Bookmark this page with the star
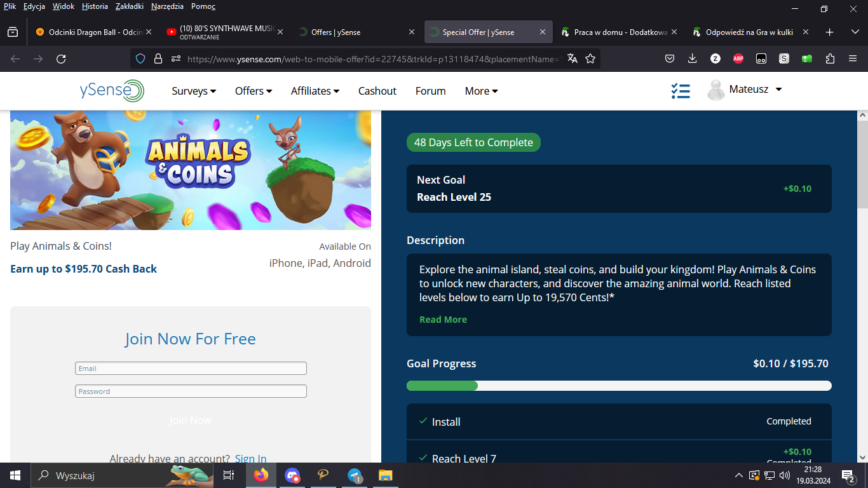The image size is (868, 488). (x=590, y=58)
